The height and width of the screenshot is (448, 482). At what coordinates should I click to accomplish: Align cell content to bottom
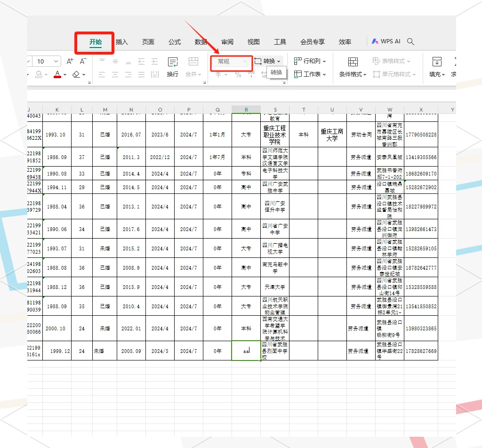click(x=129, y=61)
